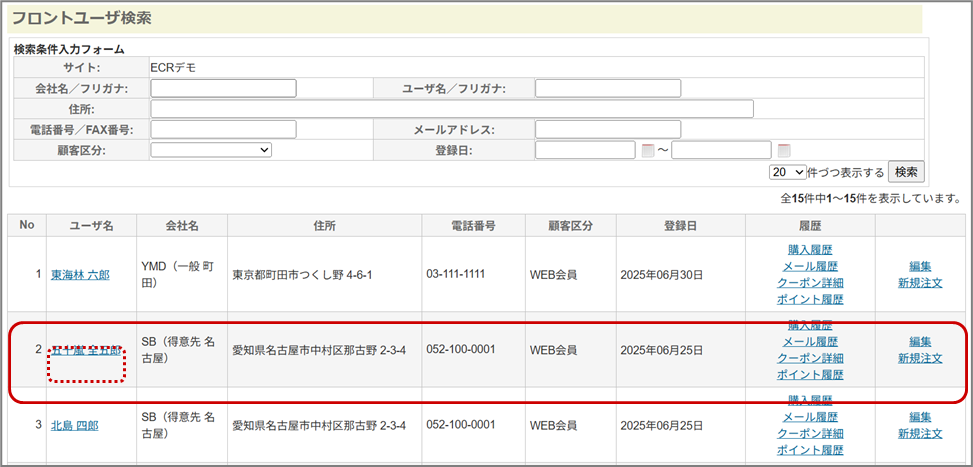Click 編集 in 北島 四郎's row
The height and width of the screenshot is (467, 973).
(x=920, y=417)
